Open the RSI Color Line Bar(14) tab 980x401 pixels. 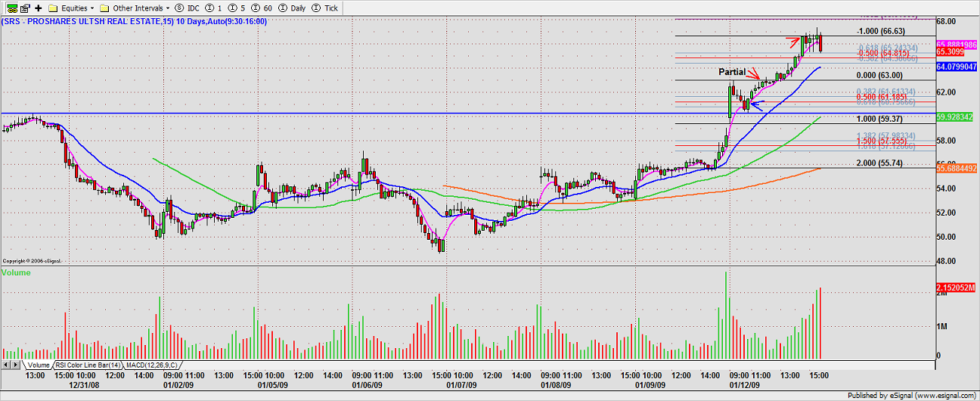[88, 365]
